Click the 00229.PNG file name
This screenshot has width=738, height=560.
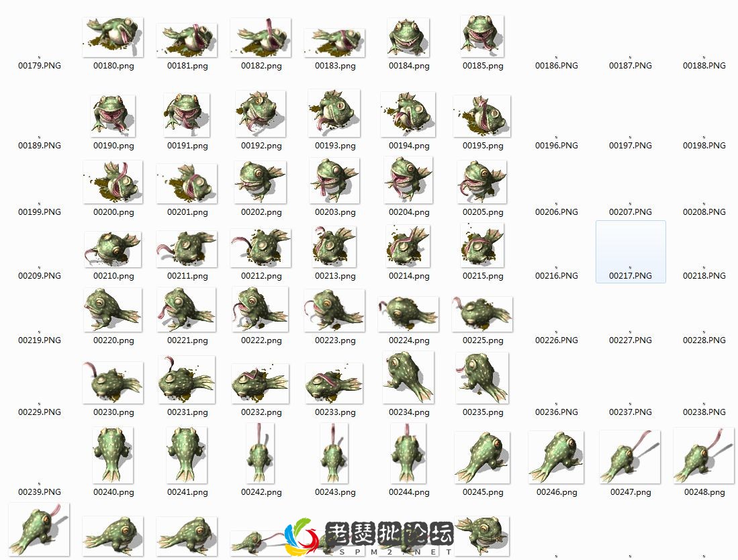[x=40, y=412]
